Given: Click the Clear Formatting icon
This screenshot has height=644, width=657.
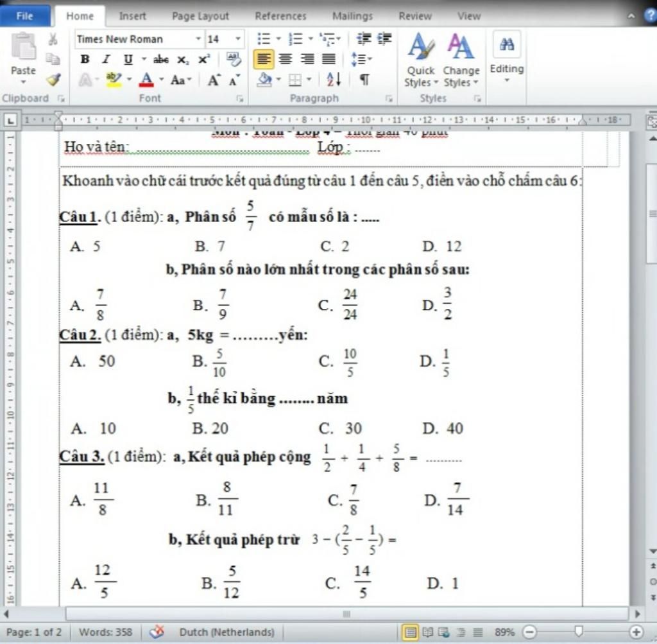Looking at the screenshot, I should coord(234,59).
